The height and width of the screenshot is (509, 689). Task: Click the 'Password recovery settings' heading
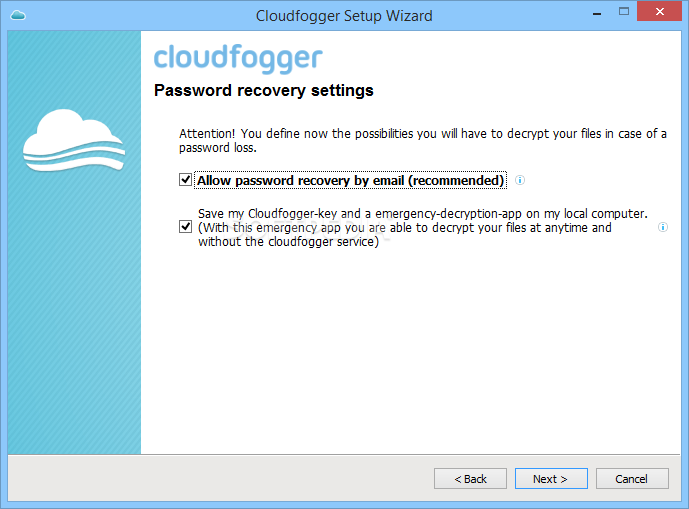264,91
